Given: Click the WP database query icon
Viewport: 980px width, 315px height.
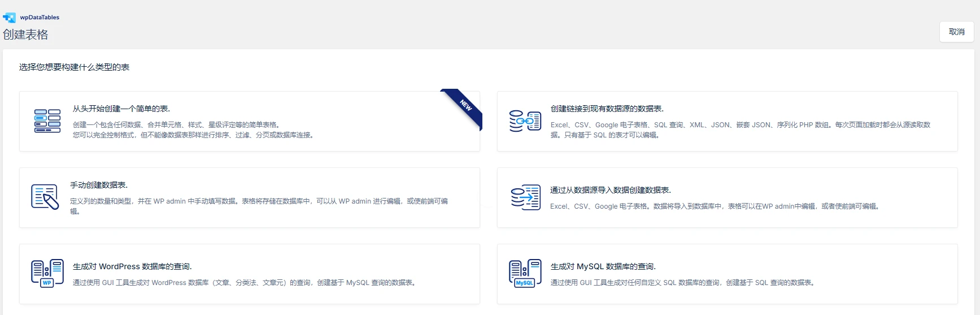Looking at the screenshot, I should coord(47,273).
